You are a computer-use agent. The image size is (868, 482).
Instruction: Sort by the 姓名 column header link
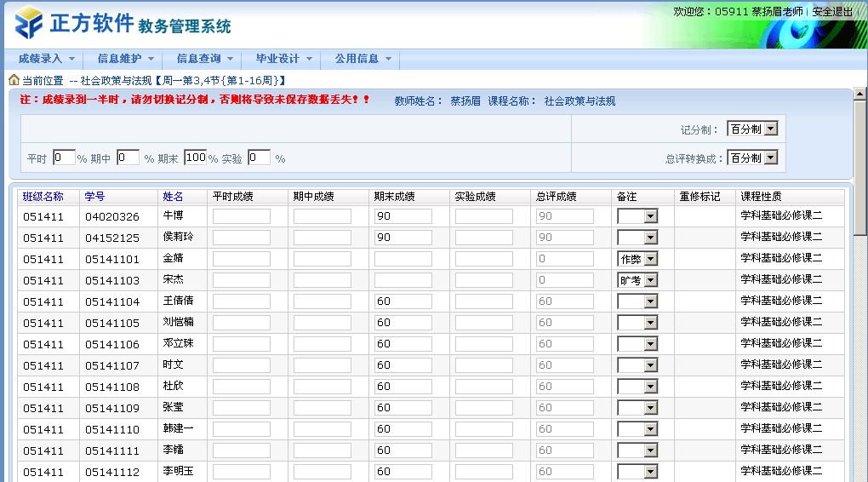point(173,196)
